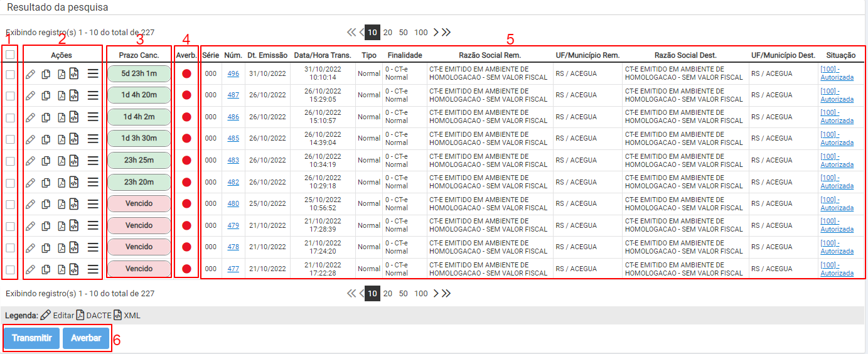The height and width of the screenshot is (354, 868).
Task: View XML of CT-e 482
Action: pos(73,183)
